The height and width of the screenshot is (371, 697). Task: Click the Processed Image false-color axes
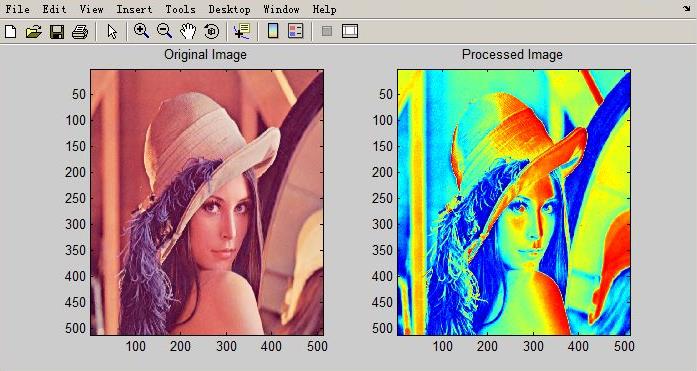(514, 202)
